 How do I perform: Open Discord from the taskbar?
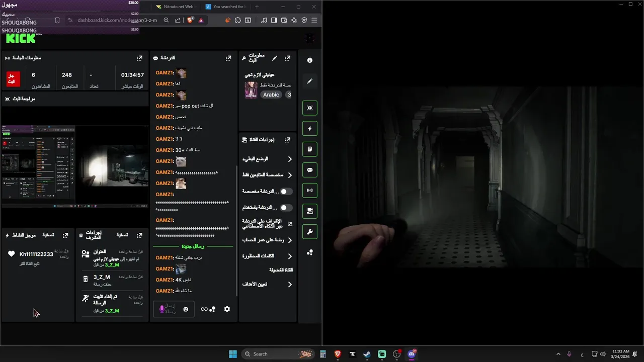(412, 354)
